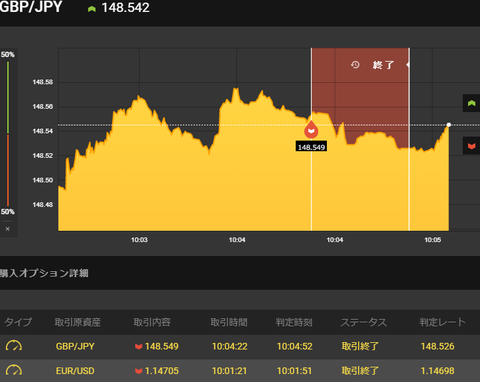Click the GBP/JPY row gauge icon
480x382 pixels.
point(14,346)
